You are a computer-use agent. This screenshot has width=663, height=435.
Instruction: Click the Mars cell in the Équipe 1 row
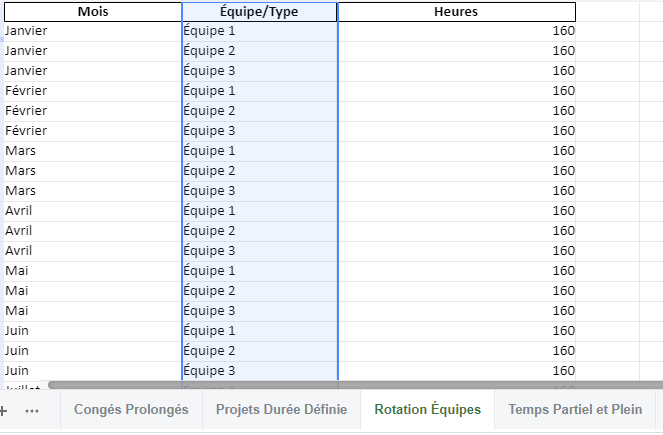click(93, 151)
